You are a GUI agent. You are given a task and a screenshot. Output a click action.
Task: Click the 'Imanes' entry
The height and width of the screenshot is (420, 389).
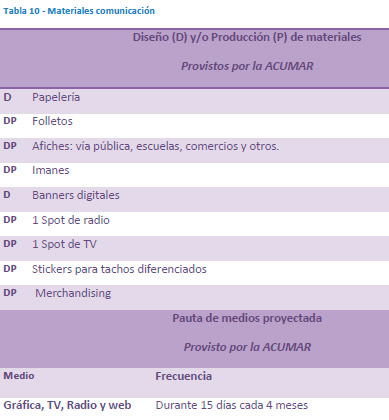point(51,170)
